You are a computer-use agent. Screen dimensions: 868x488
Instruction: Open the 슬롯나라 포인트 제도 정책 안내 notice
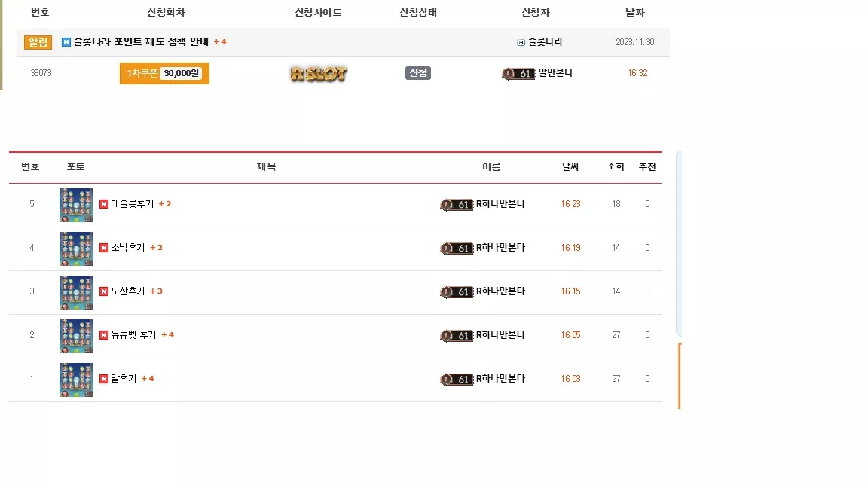(141, 42)
